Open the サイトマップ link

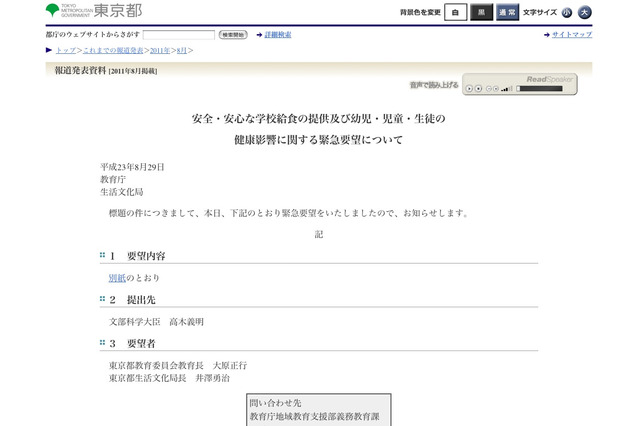[572, 35]
